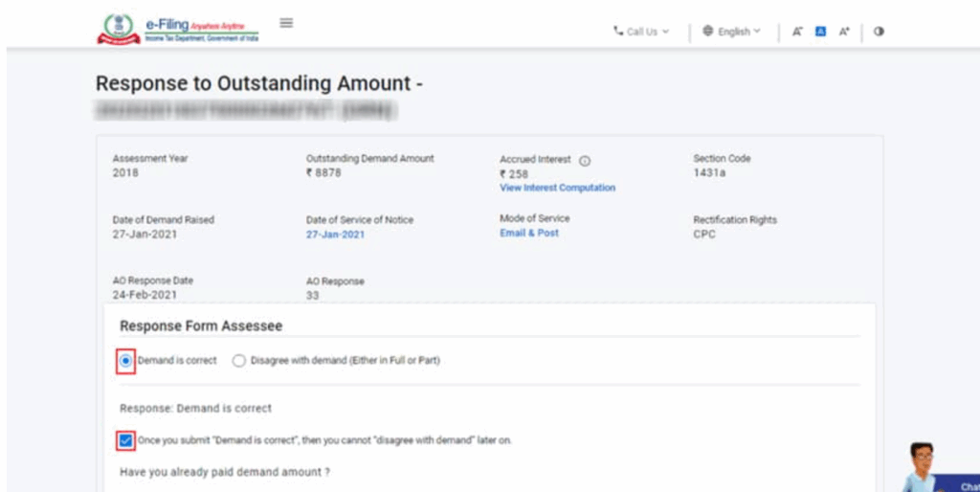Reset to default font size A

pyautogui.click(x=820, y=32)
